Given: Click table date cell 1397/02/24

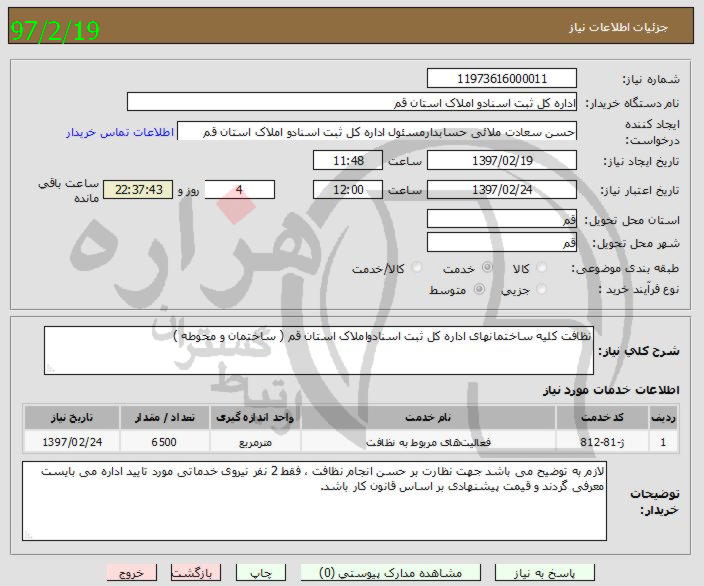Looking at the screenshot, I should pyautogui.click(x=72, y=442).
